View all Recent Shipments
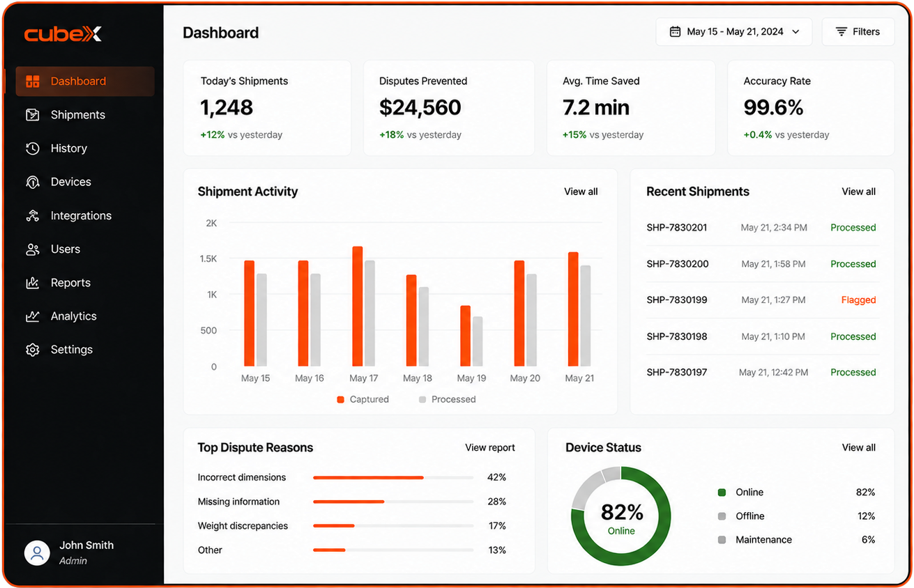Viewport: 914px width, 588px height. tap(858, 192)
